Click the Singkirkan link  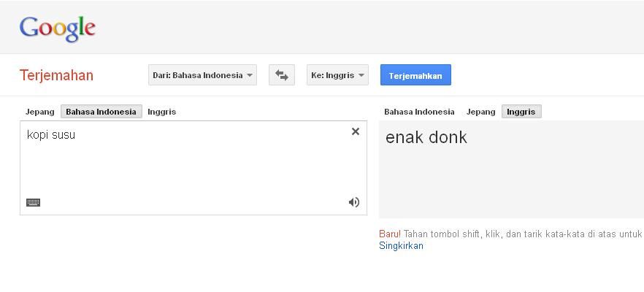pos(401,246)
